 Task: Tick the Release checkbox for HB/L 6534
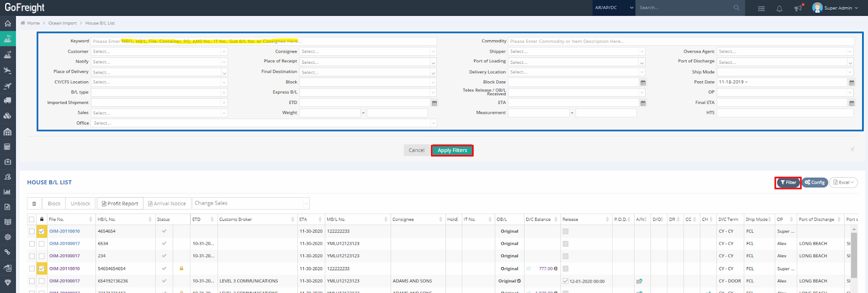point(565,244)
